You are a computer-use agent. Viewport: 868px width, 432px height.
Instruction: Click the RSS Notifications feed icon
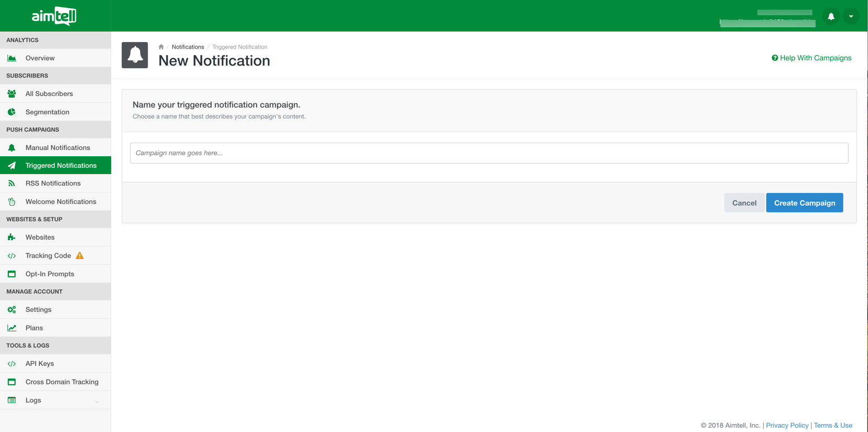(x=12, y=183)
